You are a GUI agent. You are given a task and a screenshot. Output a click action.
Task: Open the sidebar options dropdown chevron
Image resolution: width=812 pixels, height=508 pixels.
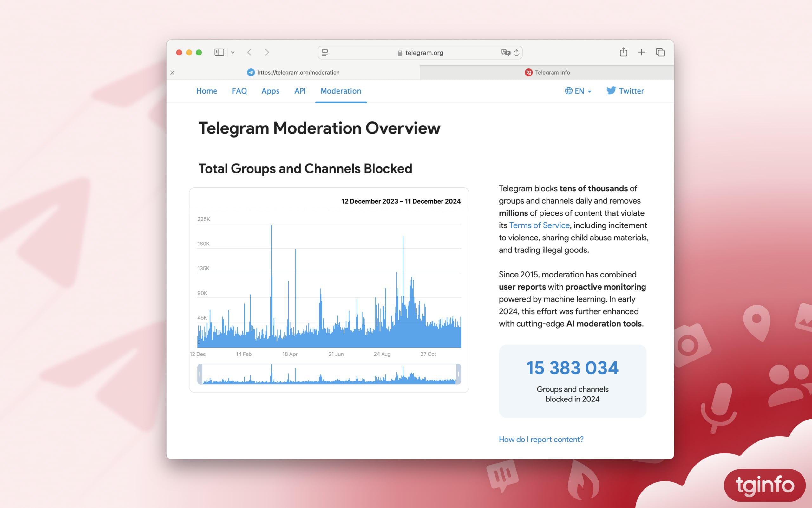[232, 52]
